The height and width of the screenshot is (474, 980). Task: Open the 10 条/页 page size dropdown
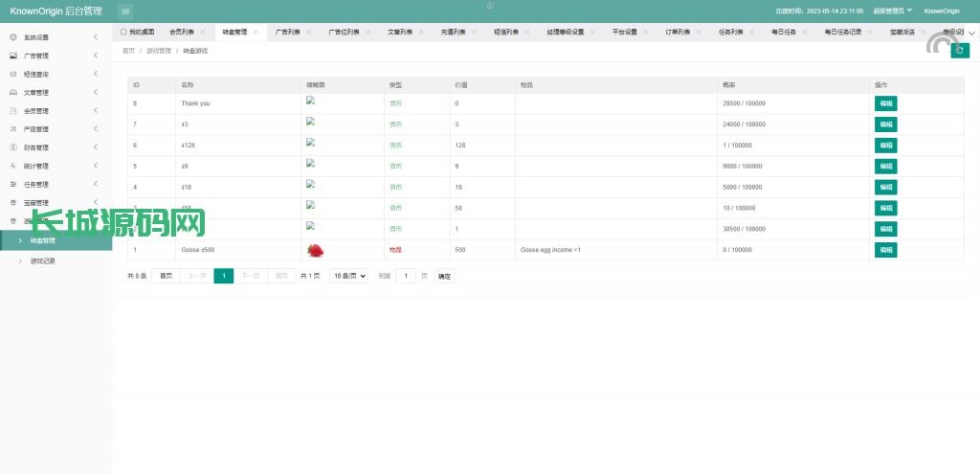[x=348, y=276]
